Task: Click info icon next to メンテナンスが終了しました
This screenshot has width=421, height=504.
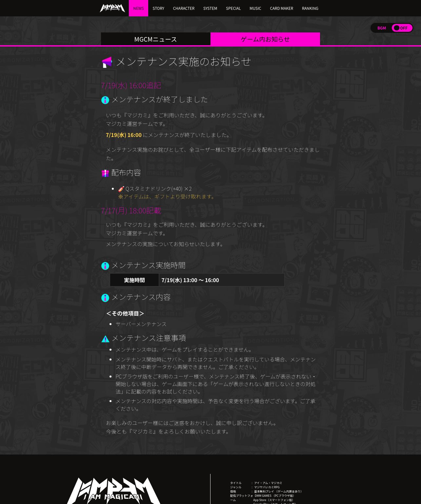Action: pyautogui.click(x=105, y=100)
